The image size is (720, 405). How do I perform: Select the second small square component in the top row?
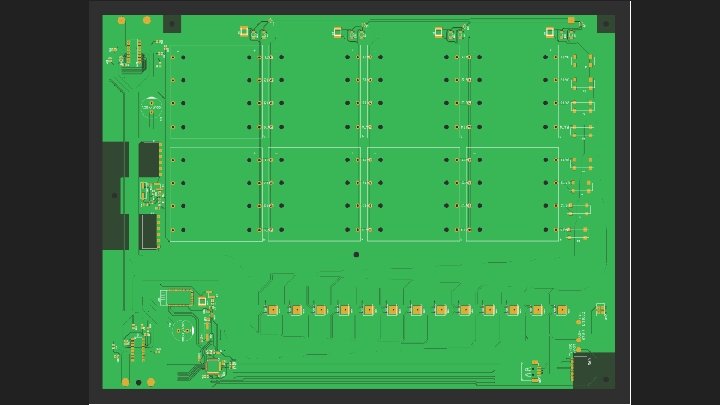[338, 32]
